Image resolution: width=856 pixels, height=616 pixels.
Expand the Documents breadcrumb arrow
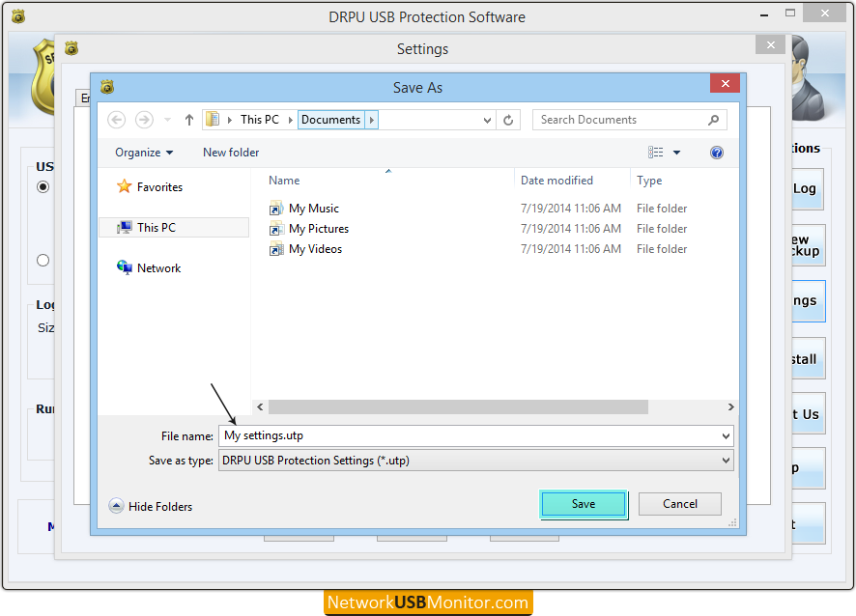372,120
